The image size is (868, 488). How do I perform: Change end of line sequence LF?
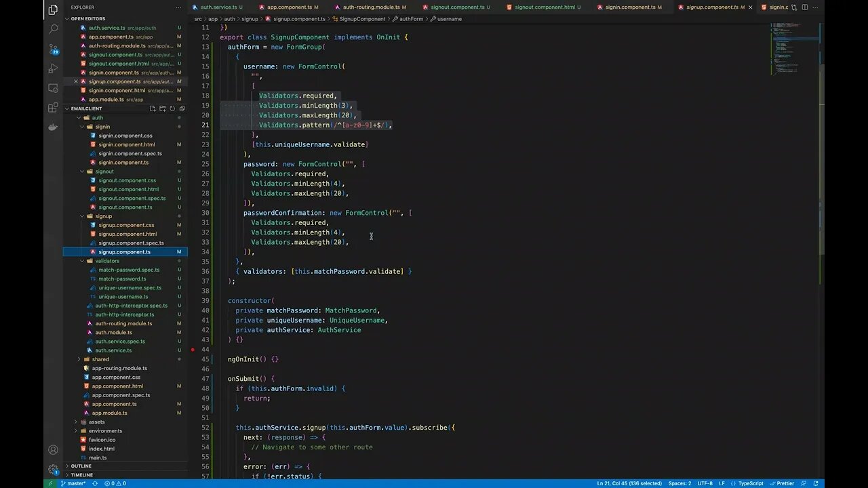click(x=723, y=483)
